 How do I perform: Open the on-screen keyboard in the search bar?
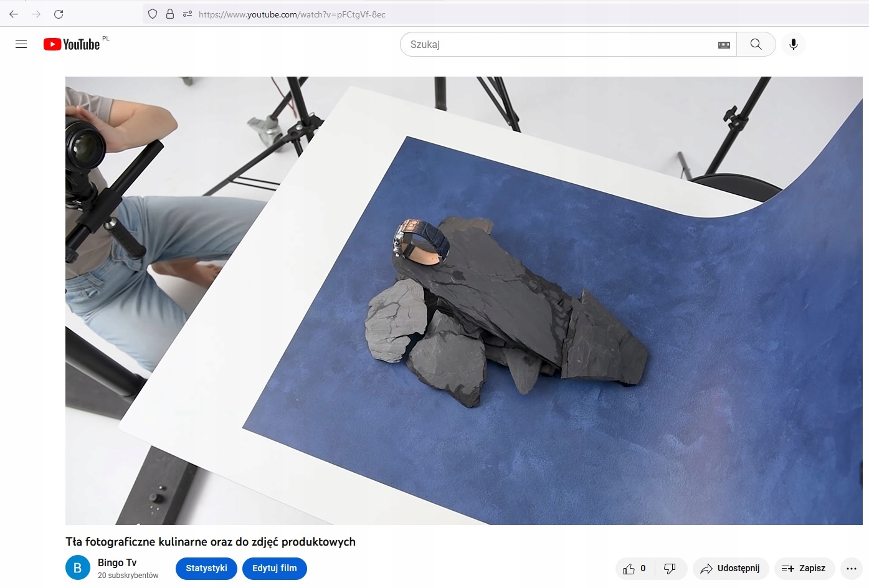pos(723,44)
